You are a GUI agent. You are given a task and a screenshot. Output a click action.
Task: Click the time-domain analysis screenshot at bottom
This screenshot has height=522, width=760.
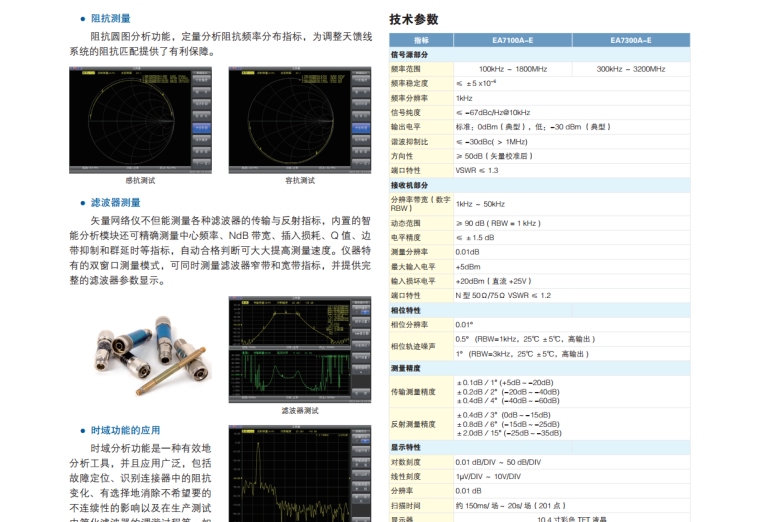(x=300, y=473)
